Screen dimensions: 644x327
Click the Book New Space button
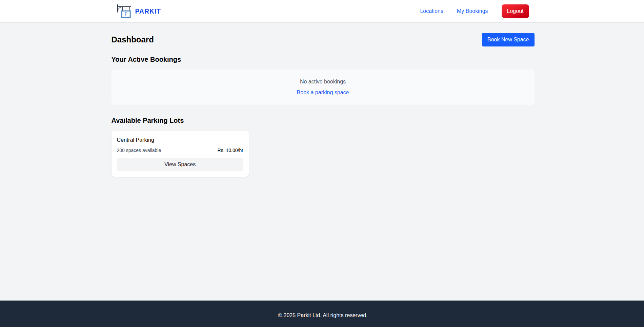508,40
